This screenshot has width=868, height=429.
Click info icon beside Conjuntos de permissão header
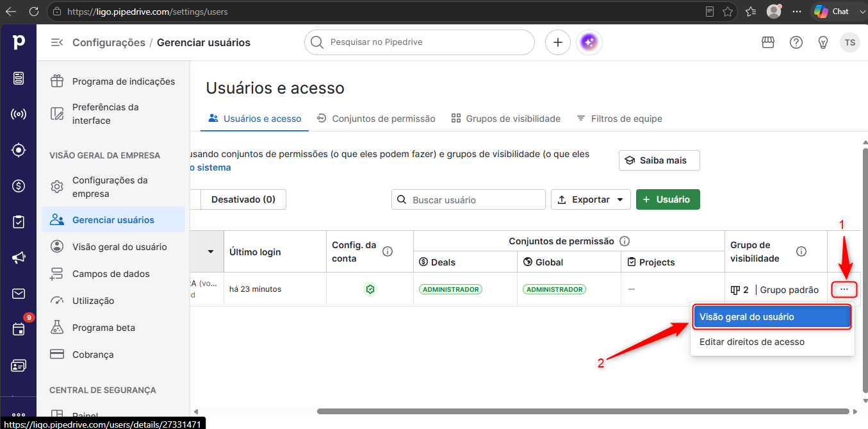tap(625, 241)
